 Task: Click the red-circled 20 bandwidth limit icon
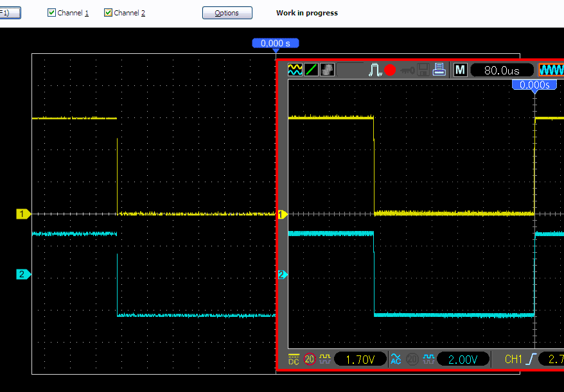click(310, 359)
